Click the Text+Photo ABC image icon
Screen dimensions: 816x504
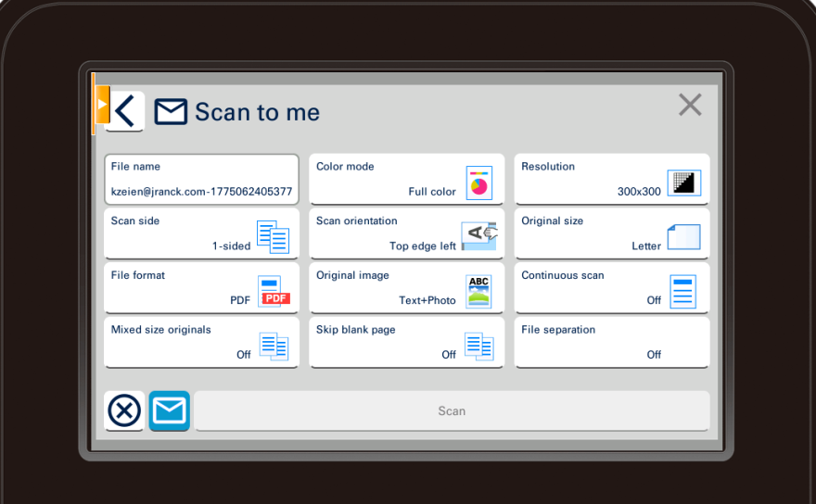coord(478,291)
